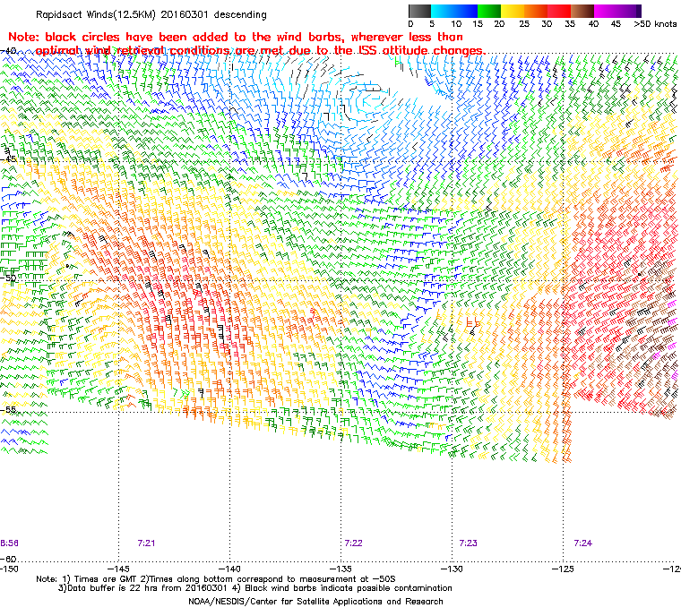The height and width of the screenshot is (616, 681).
Task: Click the time marker '6:56'
Action: [x=9, y=543]
